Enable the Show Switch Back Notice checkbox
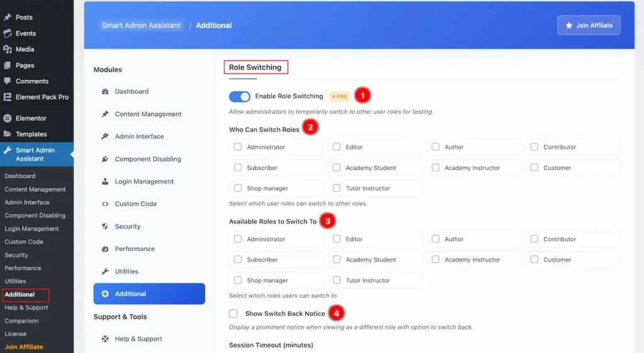The width and height of the screenshot is (644, 353). click(x=233, y=313)
